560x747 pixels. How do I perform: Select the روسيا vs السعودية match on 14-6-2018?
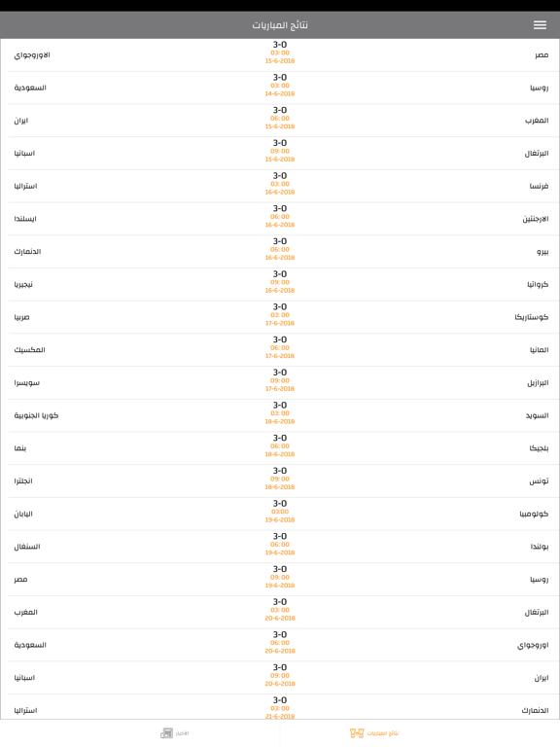[280, 88]
